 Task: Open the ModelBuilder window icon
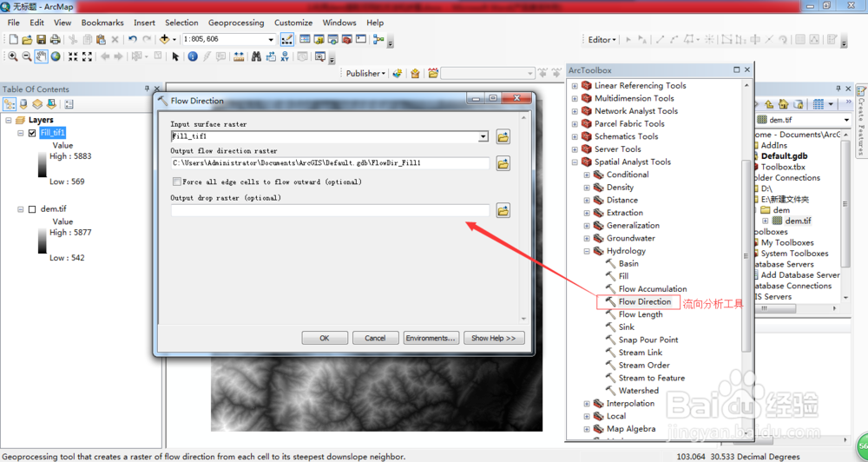378,39
